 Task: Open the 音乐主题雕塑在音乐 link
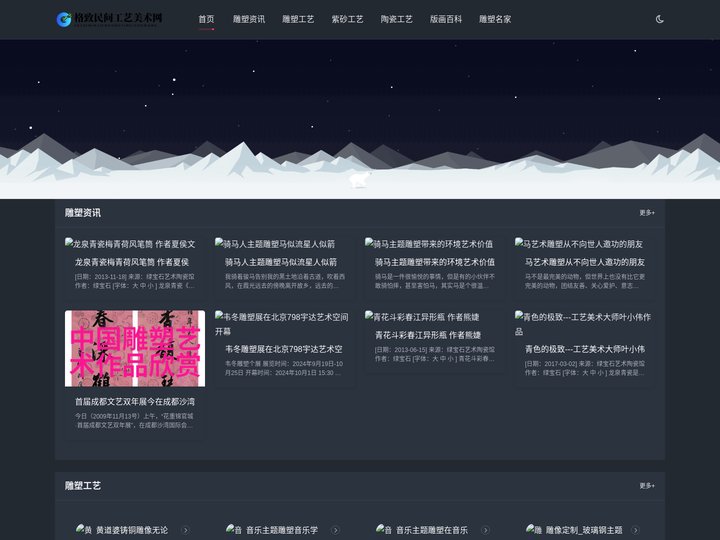click(432, 530)
